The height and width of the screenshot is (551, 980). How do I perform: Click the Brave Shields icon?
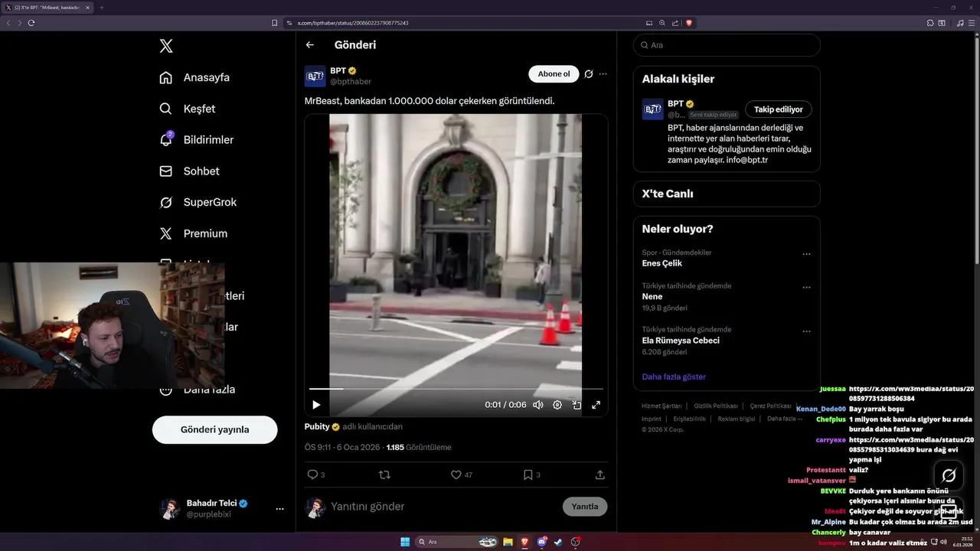click(689, 23)
